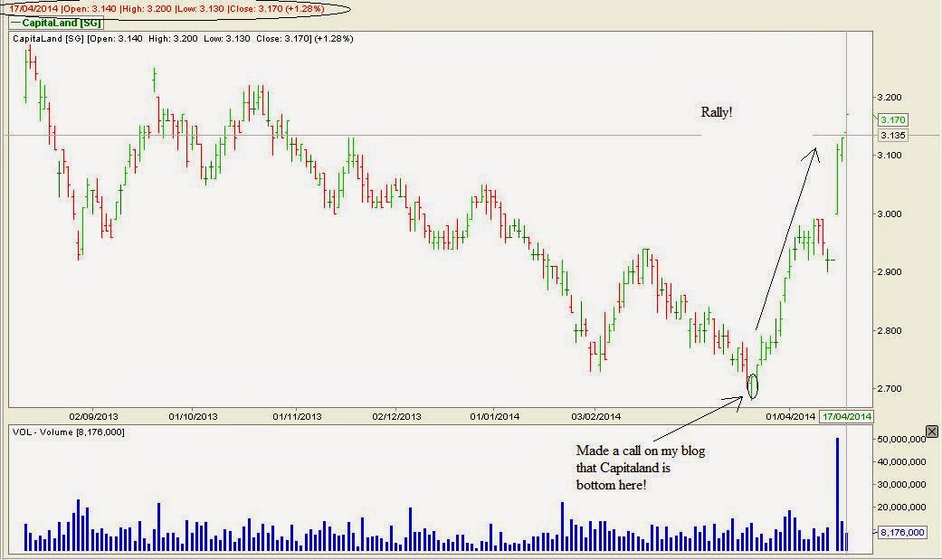The height and width of the screenshot is (560, 942).
Task: Click the tallest 50,000,000 volume bar
Action: (x=837, y=495)
